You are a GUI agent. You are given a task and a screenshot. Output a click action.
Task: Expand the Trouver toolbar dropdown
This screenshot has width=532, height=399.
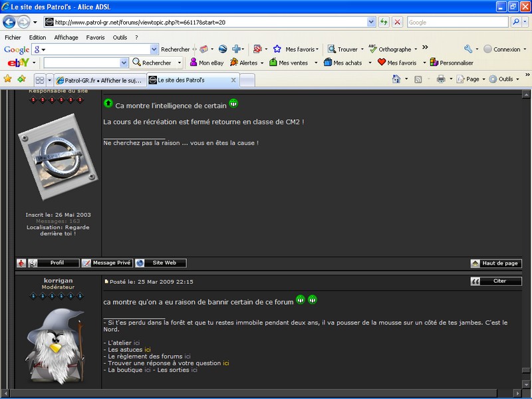362,49
